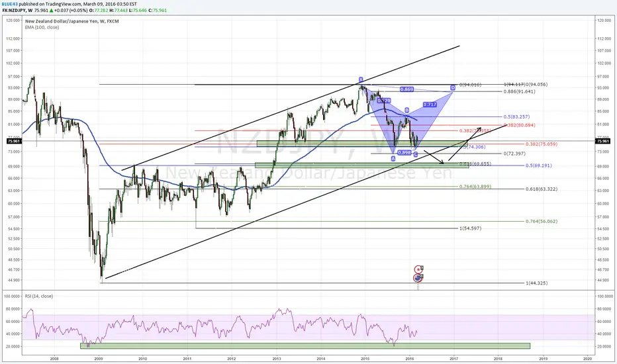Select harmonic pattern point A label
This screenshot has height=364, width=617.
point(393,158)
